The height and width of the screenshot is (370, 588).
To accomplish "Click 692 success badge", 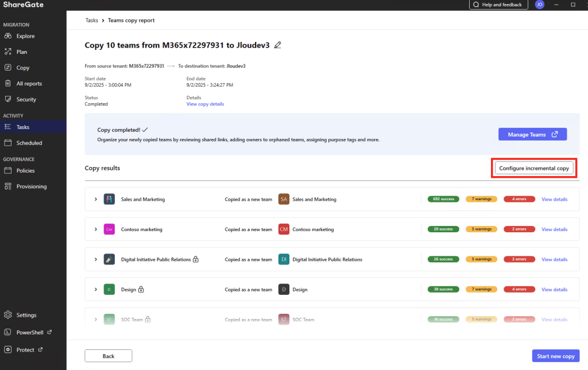I will coord(443,199).
